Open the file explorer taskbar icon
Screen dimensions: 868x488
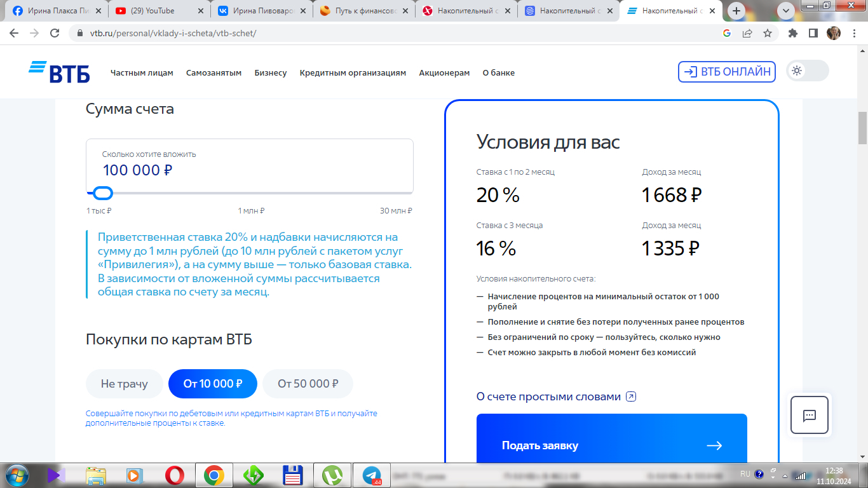[x=96, y=475]
